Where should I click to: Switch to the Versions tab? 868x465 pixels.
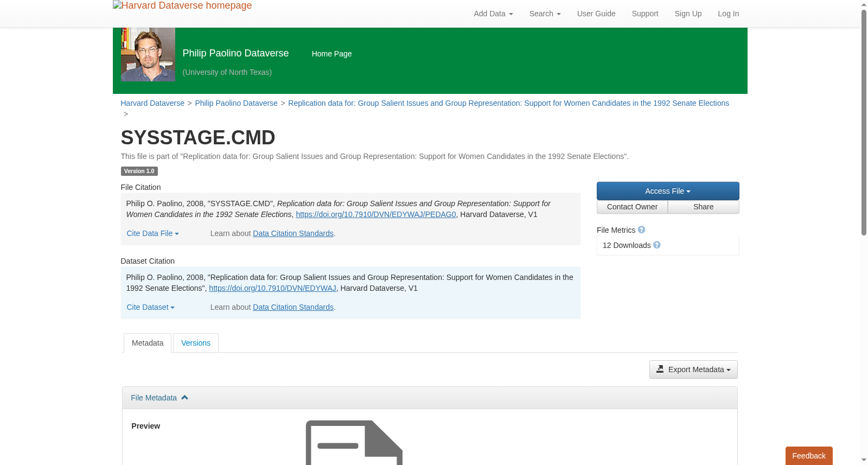(196, 343)
